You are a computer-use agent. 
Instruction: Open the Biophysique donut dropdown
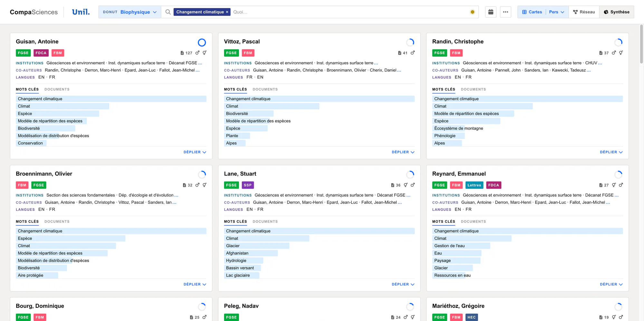click(x=130, y=12)
